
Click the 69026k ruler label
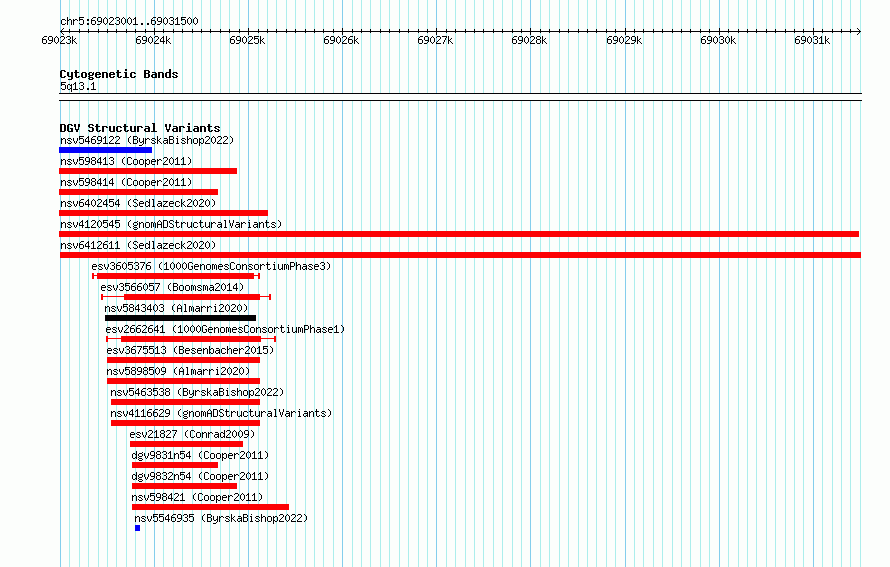[x=341, y=40]
